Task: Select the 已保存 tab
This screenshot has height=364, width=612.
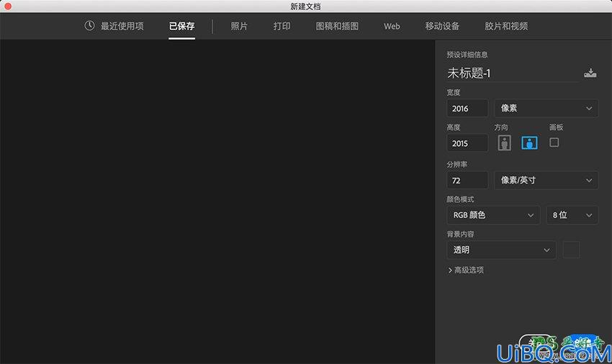Action: click(181, 26)
